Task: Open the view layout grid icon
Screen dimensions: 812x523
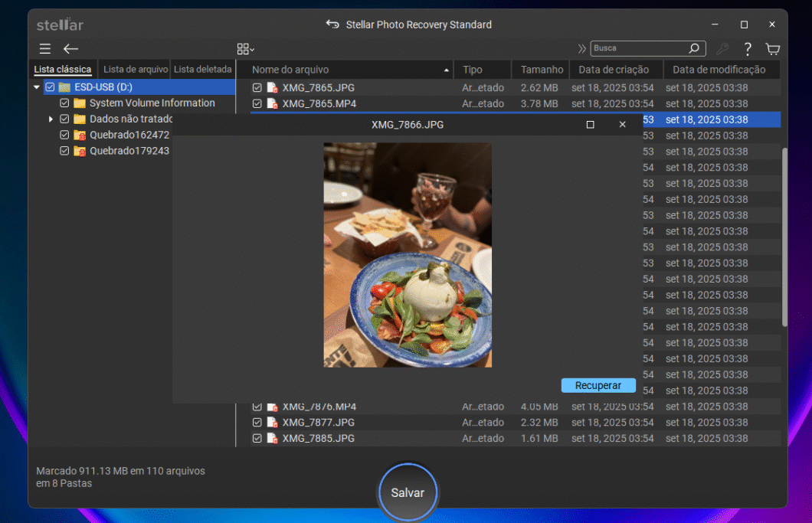Action: point(244,47)
